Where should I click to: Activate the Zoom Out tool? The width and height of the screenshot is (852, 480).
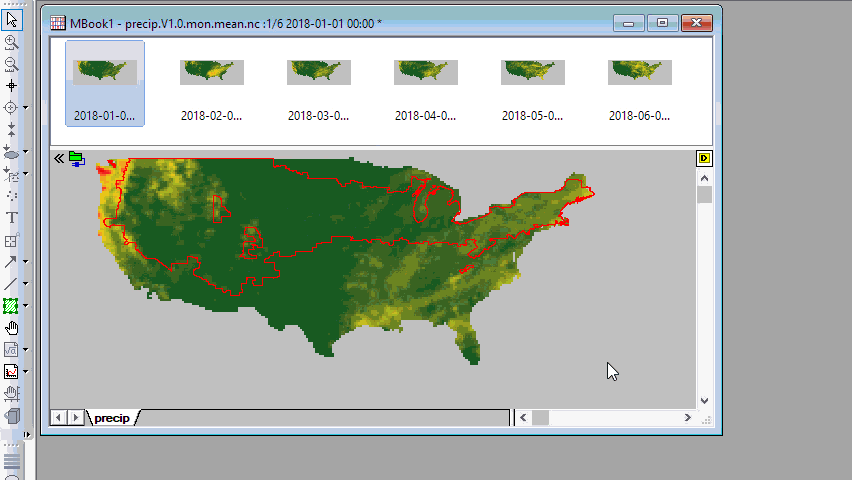click(x=12, y=64)
